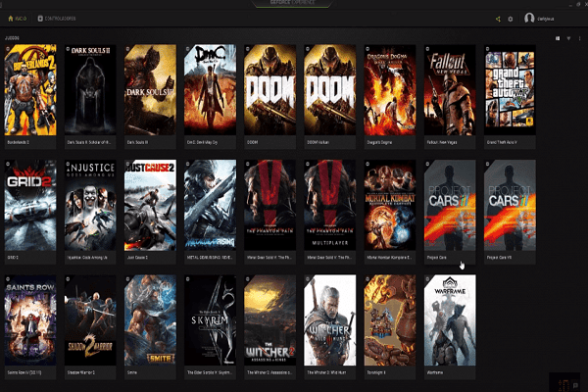Open the three-dot more options menu
588x392 pixels.
(x=577, y=38)
